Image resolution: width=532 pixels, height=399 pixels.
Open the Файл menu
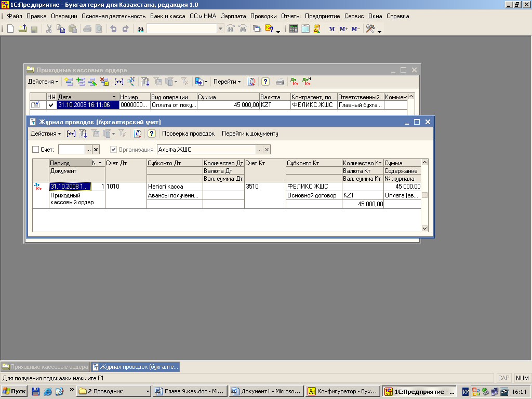pyautogui.click(x=14, y=16)
